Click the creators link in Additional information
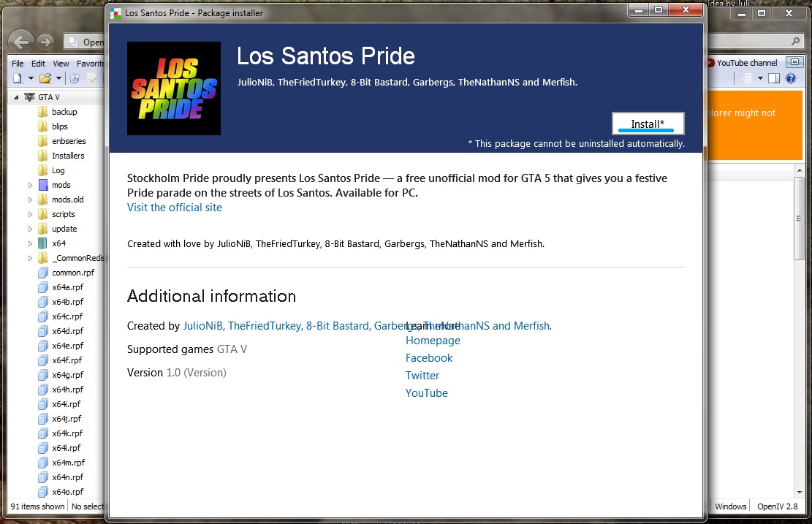 coord(367,326)
